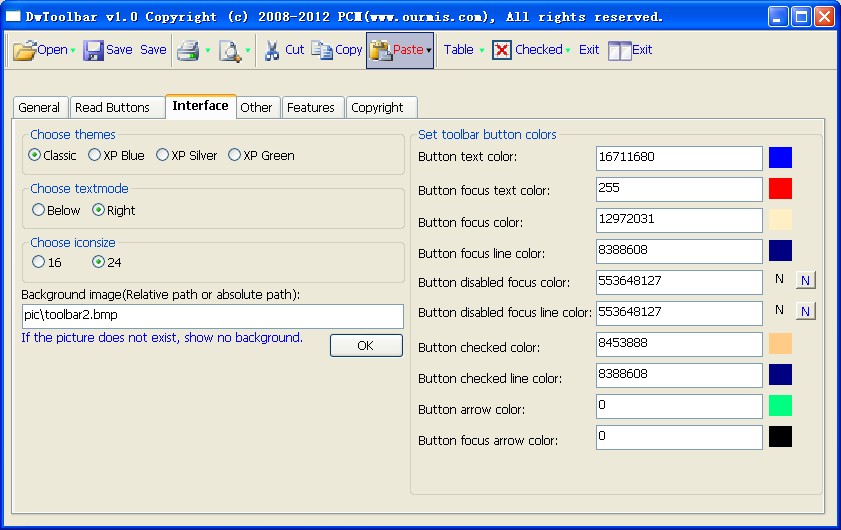The width and height of the screenshot is (841, 530).
Task: Click the Button text color field 16711680
Action: point(679,158)
